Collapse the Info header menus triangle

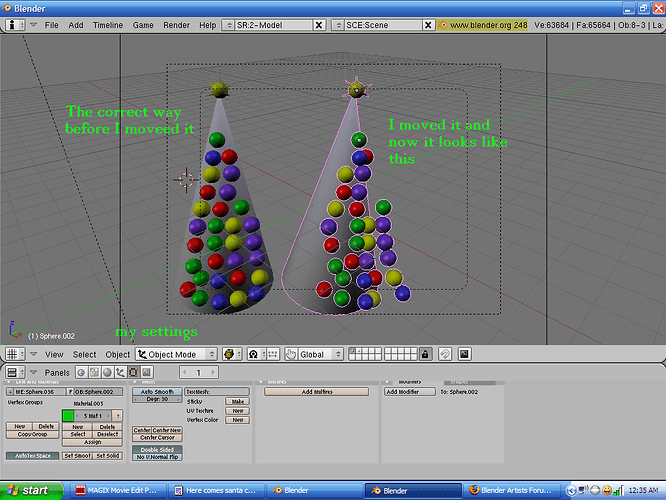[x=34, y=25]
